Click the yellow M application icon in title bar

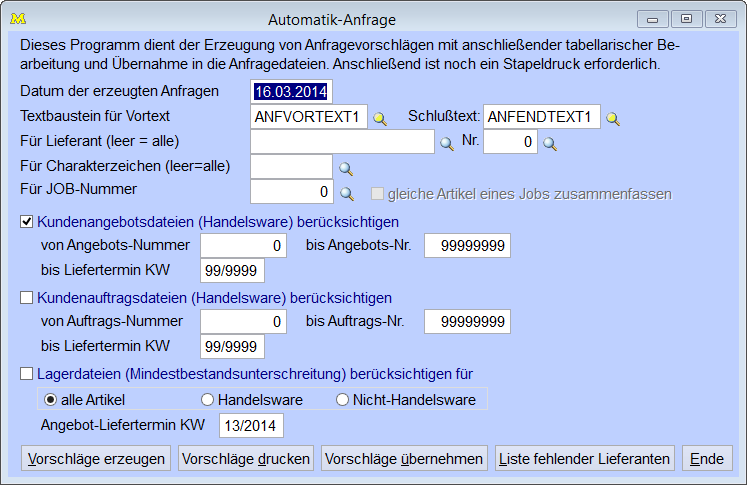point(18,19)
